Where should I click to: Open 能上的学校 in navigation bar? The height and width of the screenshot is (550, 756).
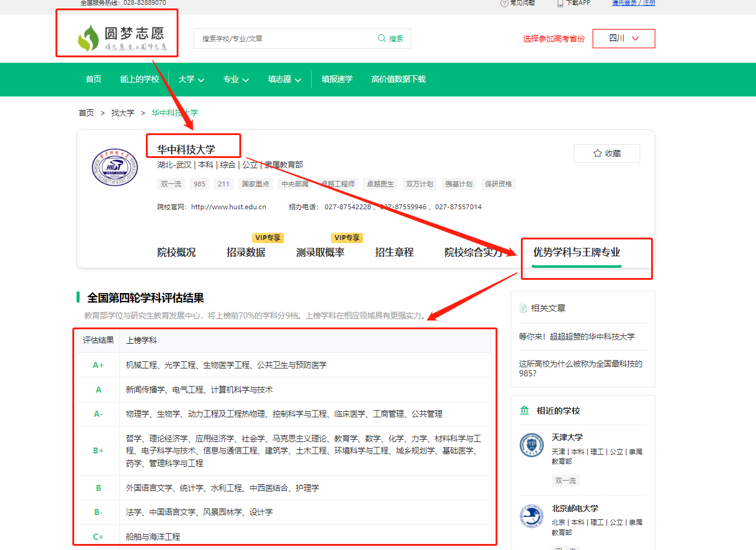[x=140, y=80]
